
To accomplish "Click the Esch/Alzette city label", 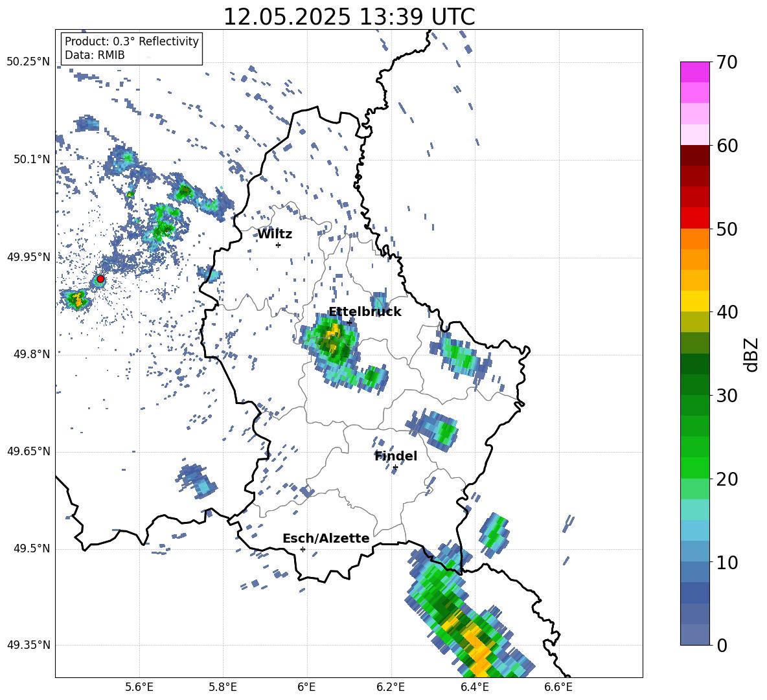I will [326, 538].
